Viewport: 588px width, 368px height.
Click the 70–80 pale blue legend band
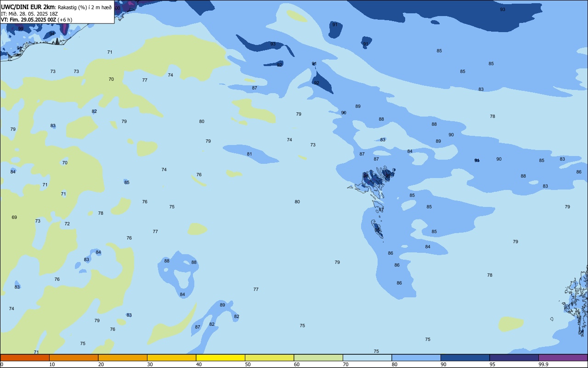tap(367, 357)
